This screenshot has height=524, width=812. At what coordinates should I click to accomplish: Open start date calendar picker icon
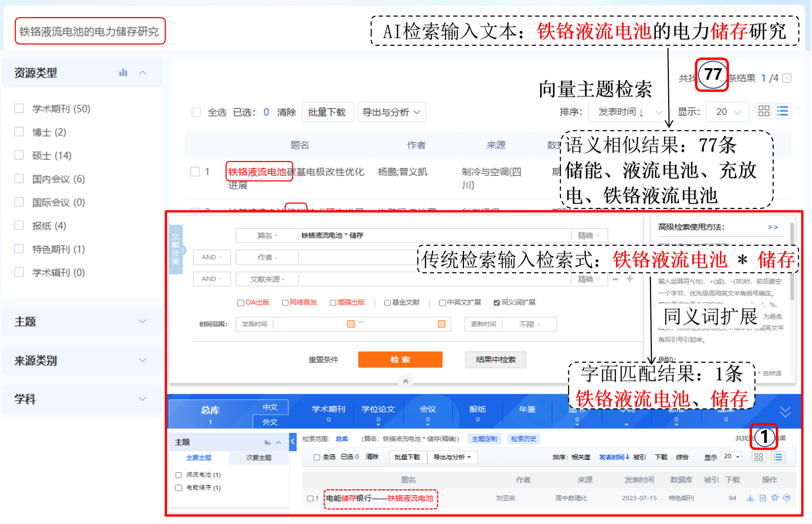point(351,324)
